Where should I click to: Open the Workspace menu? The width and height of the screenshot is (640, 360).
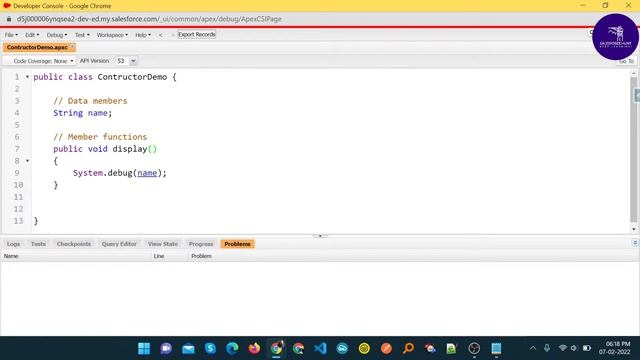pyautogui.click(x=112, y=35)
